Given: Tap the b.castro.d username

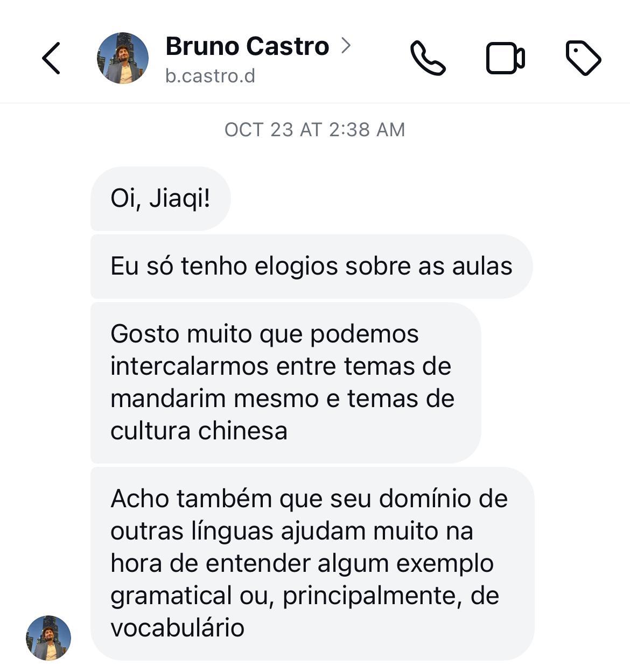Looking at the screenshot, I should (210, 76).
